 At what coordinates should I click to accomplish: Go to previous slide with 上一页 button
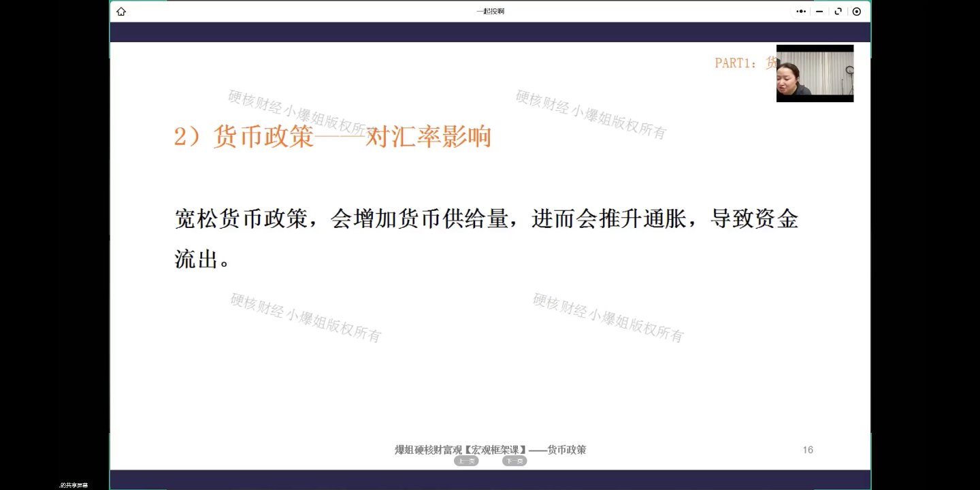pos(466,461)
